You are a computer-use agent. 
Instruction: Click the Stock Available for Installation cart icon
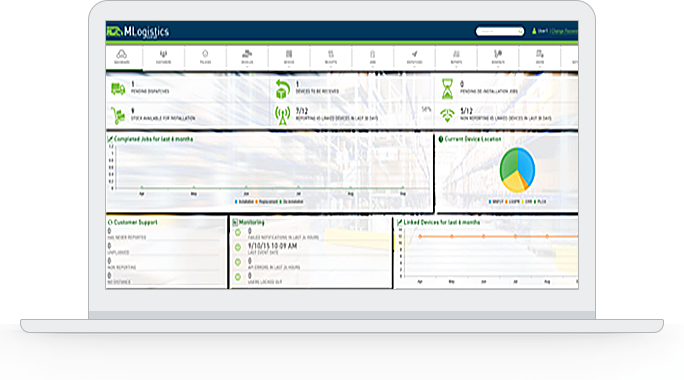pyautogui.click(x=118, y=116)
